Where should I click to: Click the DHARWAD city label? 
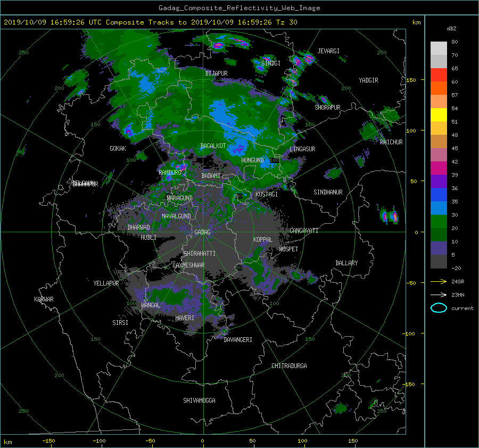click(x=139, y=227)
